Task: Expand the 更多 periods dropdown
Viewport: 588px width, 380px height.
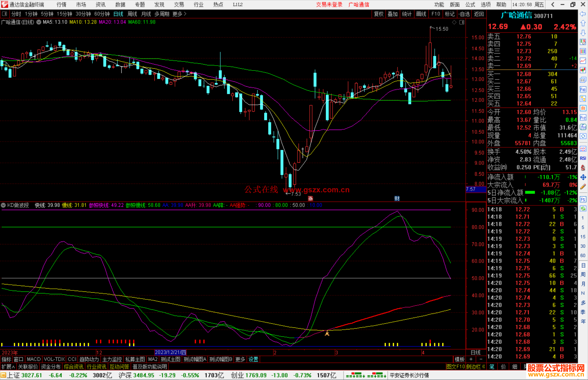Action: tap(179, 14)
